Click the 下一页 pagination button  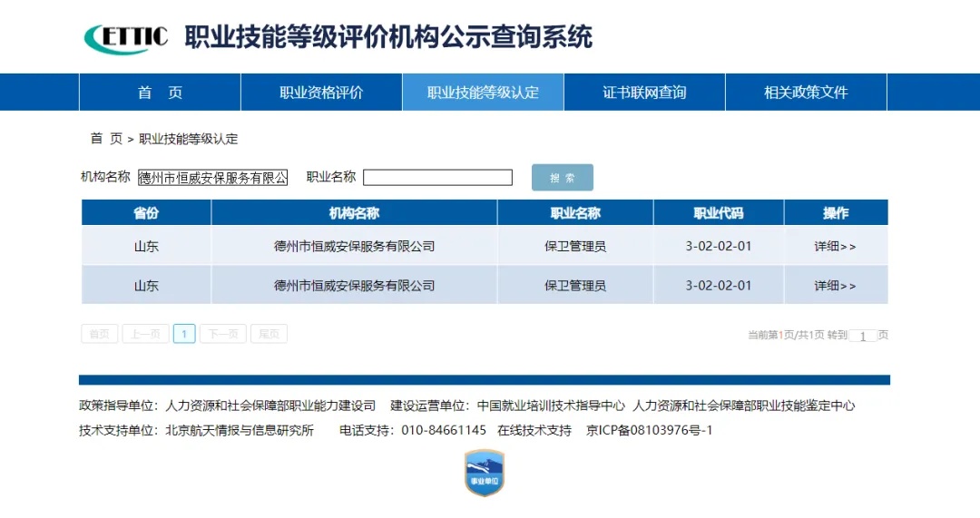(x=223, y=334)
